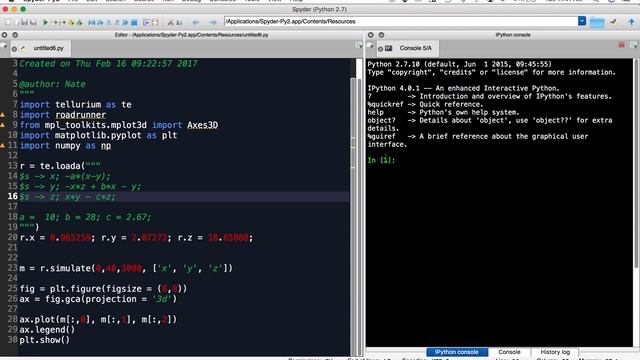Re-run the last script icon
This screenshot has height=360, width=640.
[x=79, y=22]
